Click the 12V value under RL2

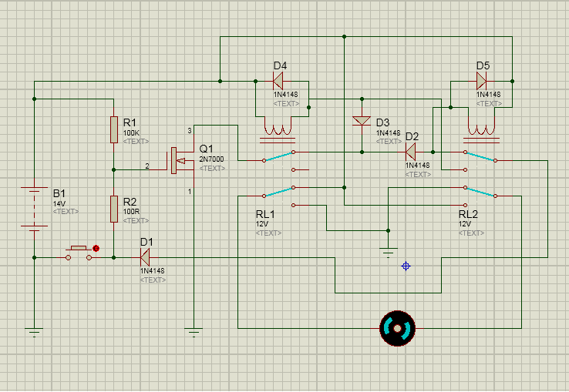tap(464, 224)
